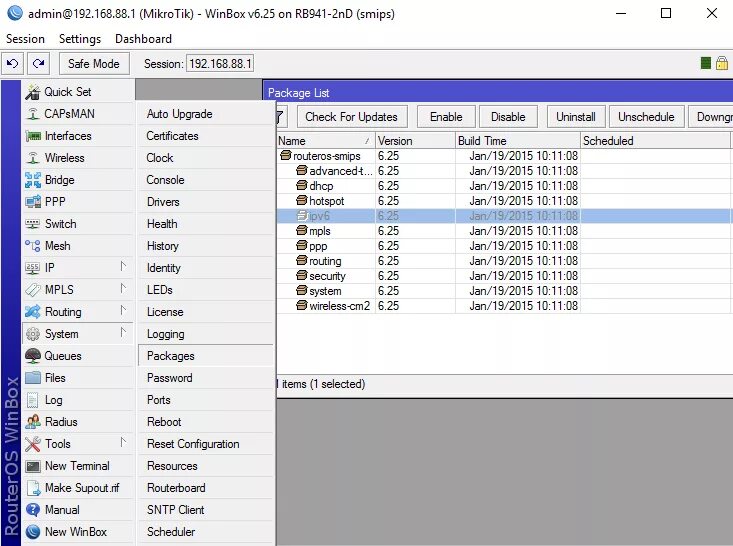Select the dhcp package row
Image resolution: width=733 pixels, height=546 pixels.
coord(504,186)
